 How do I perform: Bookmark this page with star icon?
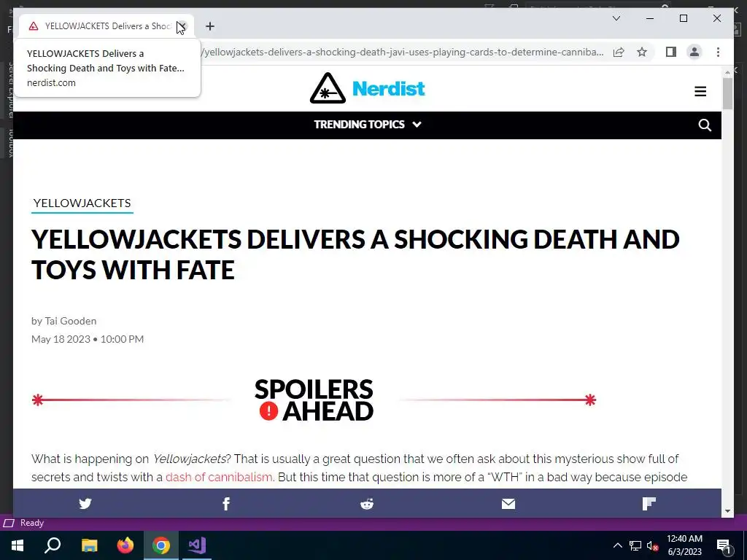[x=642, y=52]
